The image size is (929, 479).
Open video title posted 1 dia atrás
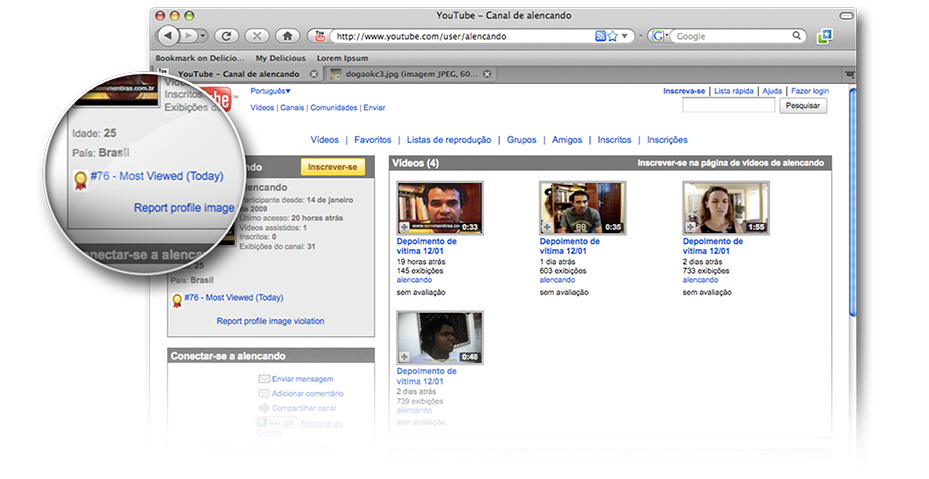tap(569, 246)
